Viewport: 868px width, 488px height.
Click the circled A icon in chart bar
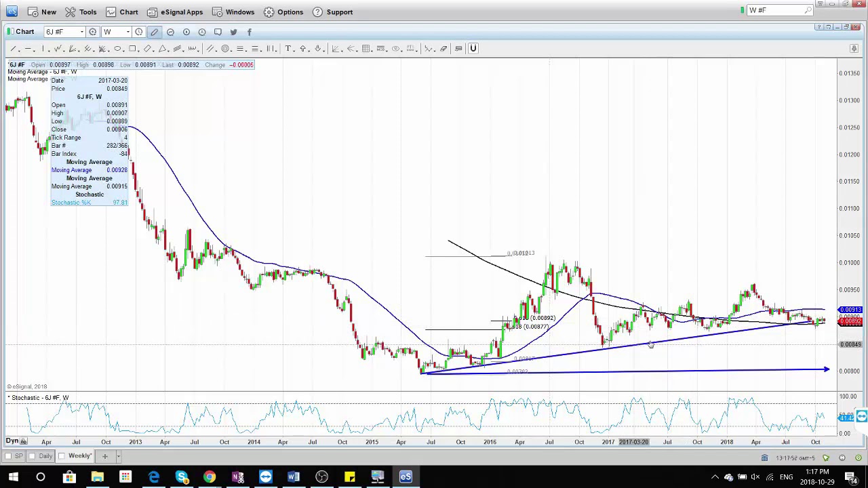tap(202, 32)
